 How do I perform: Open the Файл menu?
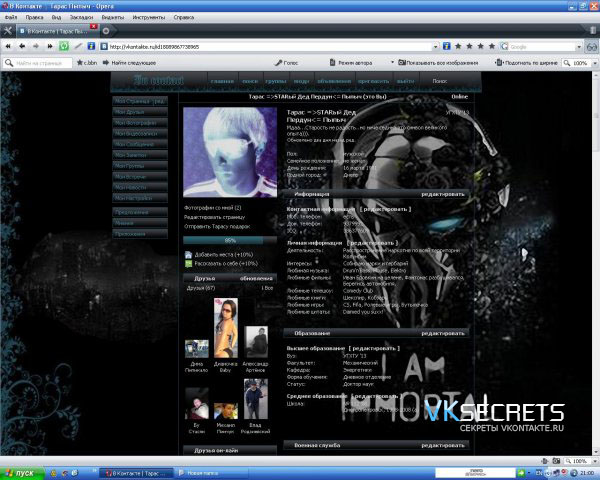[11, 17]
